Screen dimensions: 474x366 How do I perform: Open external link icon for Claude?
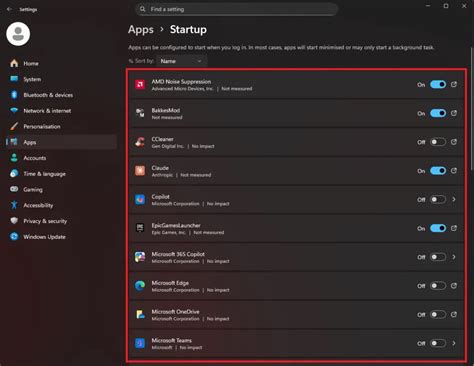454,170
